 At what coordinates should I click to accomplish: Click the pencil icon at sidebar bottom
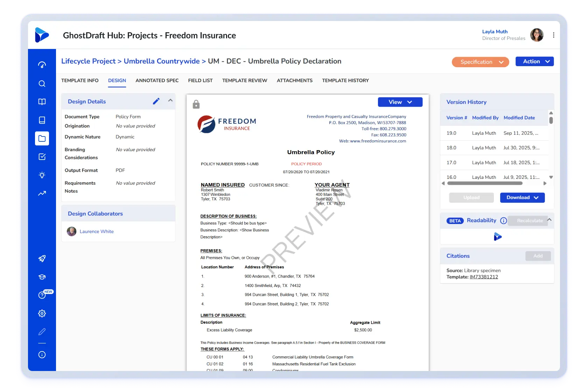[x=42, y=332]
